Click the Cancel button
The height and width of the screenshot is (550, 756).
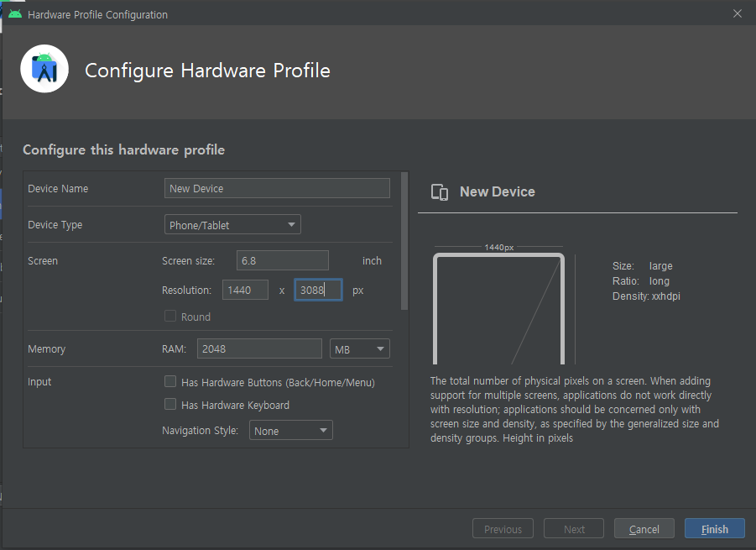point(644,529)
